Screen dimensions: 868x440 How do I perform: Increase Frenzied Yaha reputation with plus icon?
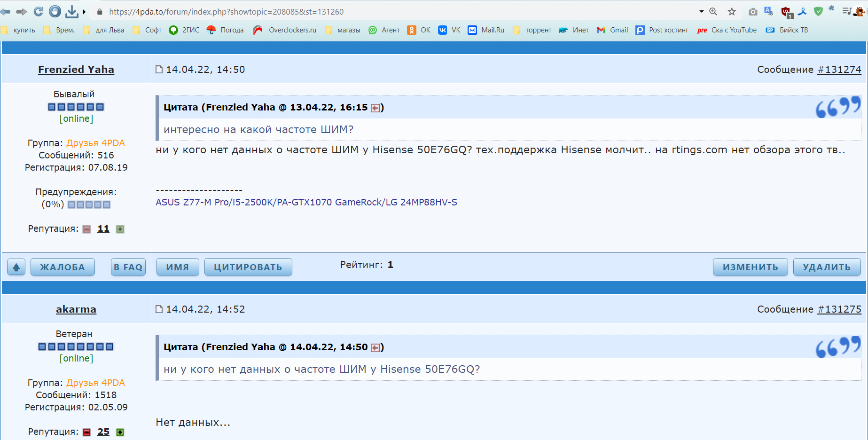[120, 229]
